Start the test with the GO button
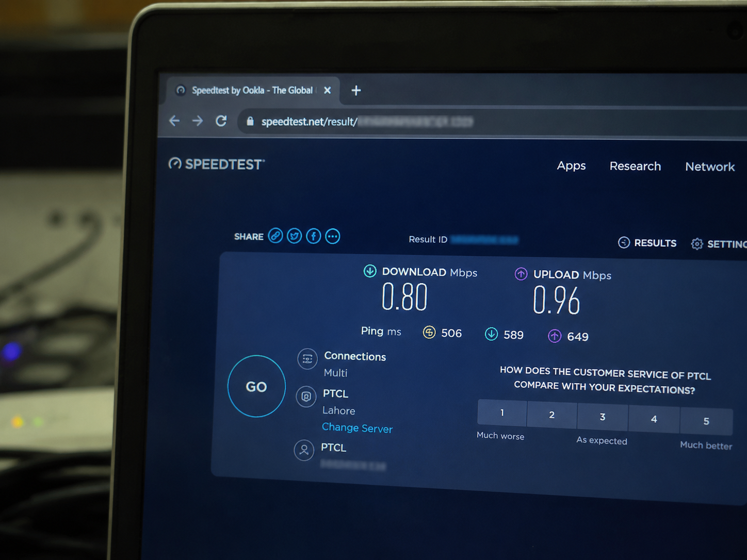Viewport: 747px width, 560px height. click(256, 386)
